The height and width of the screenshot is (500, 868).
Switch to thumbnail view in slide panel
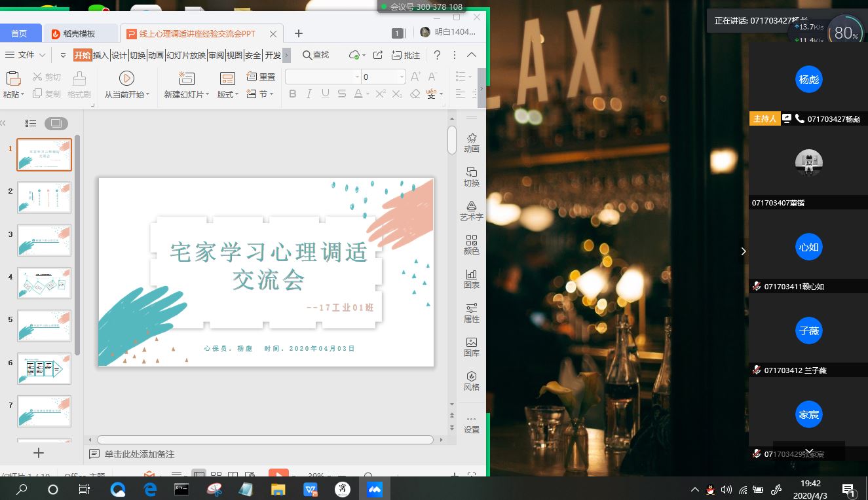[x=56, y=123]
